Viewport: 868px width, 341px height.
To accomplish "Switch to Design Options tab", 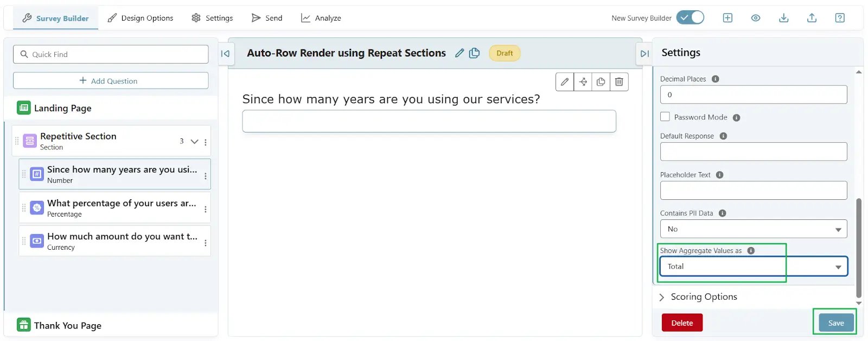I will (141, 18).
